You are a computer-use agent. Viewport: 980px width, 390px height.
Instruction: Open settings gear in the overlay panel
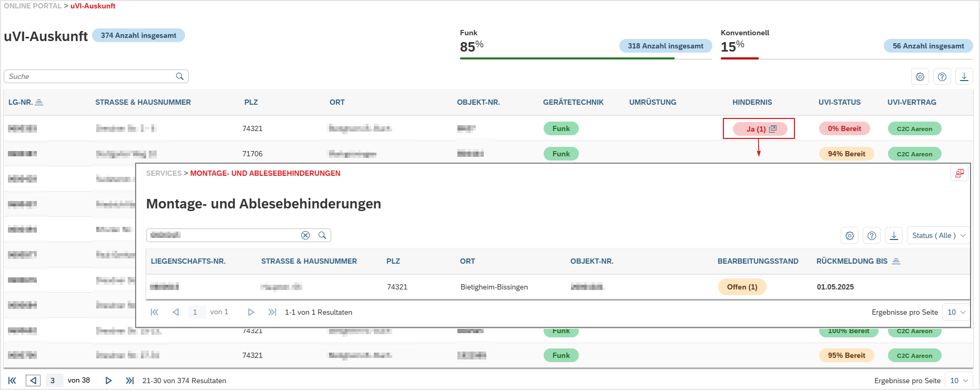(850, 236)
